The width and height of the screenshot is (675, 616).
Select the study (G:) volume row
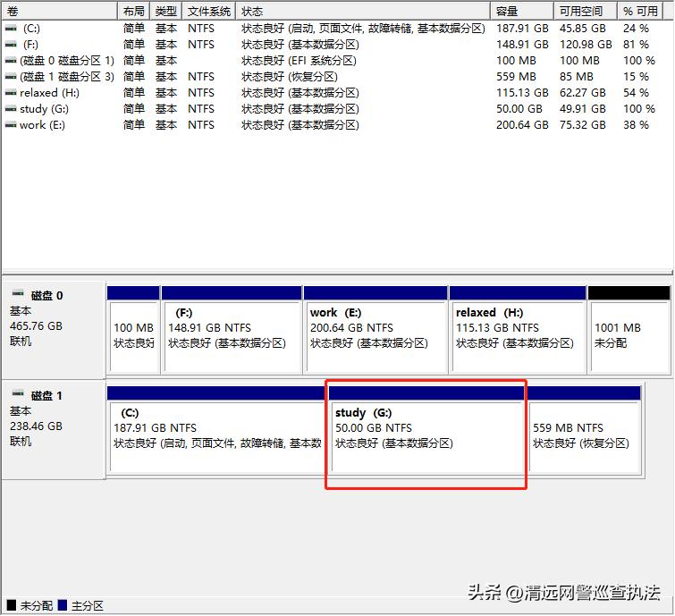pos(332,109)
